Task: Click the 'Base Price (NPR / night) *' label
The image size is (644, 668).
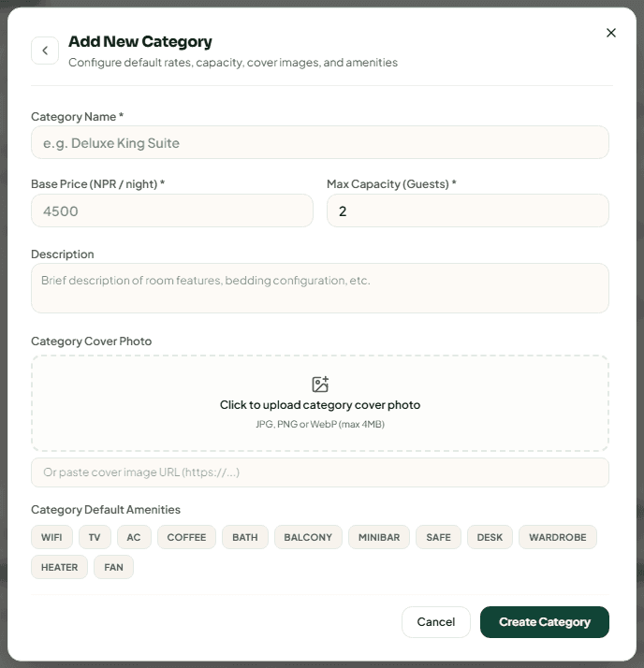Action: coord(98,184)
